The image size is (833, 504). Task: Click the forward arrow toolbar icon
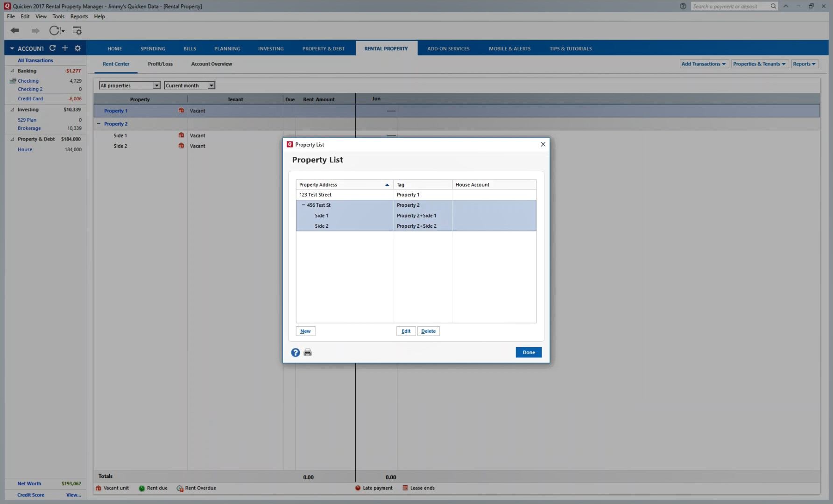click(x=35, y=31)
